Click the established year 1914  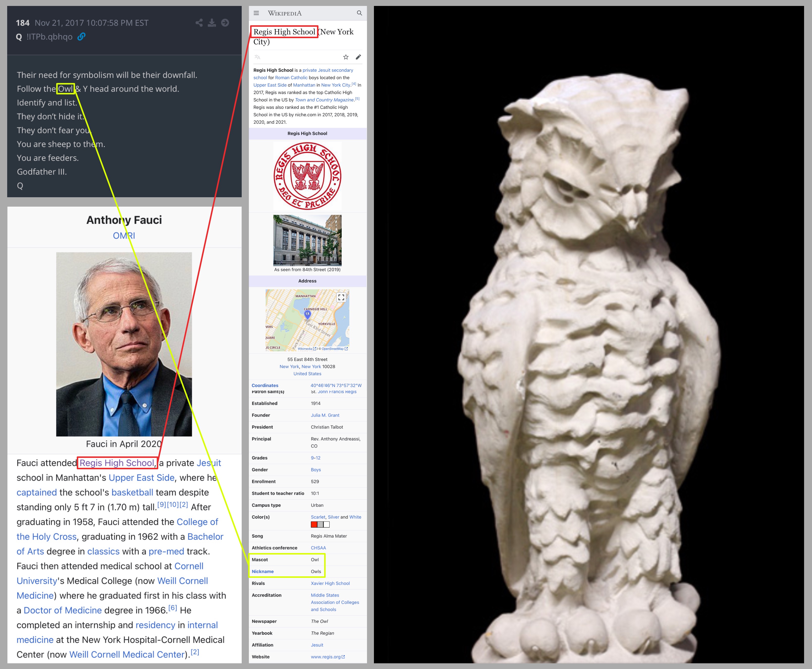point(315,403)
